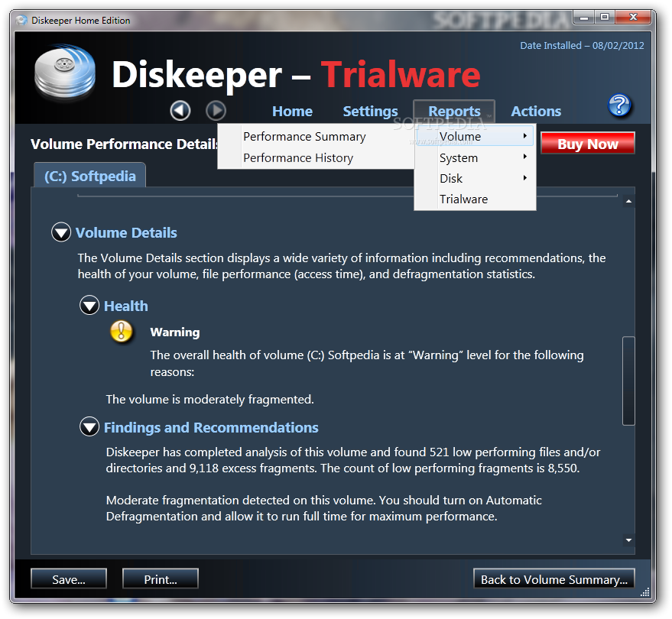Click 'The volume is moderately fragmented.' text
The width and height of the screenshot is (672, 619).
209,399
